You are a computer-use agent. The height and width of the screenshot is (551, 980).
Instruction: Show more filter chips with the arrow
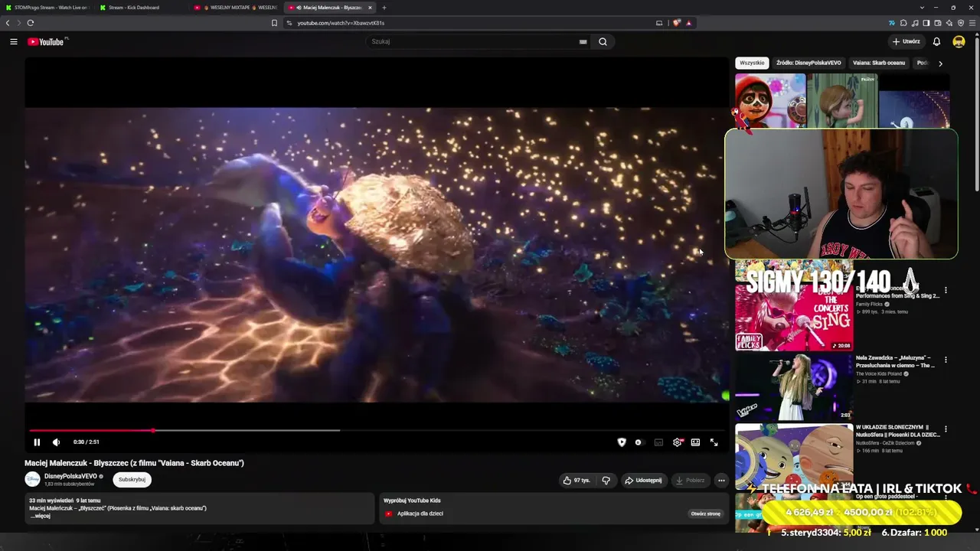[x=940, y=64]
